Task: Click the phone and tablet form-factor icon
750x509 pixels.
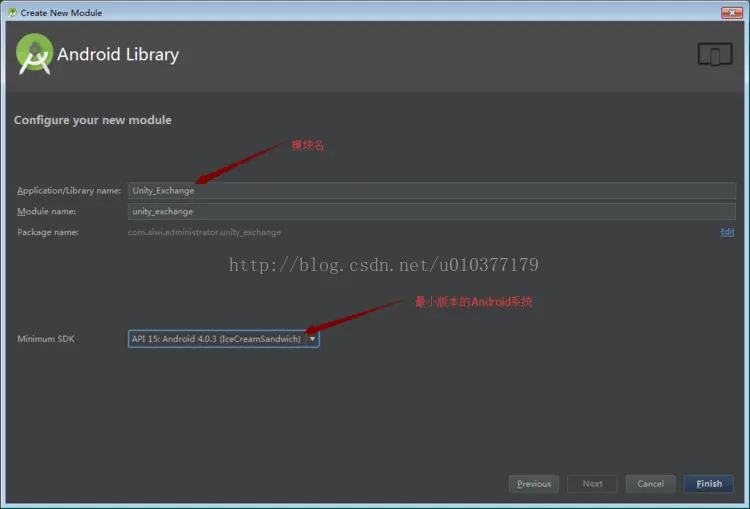Action: click(715, 54)
